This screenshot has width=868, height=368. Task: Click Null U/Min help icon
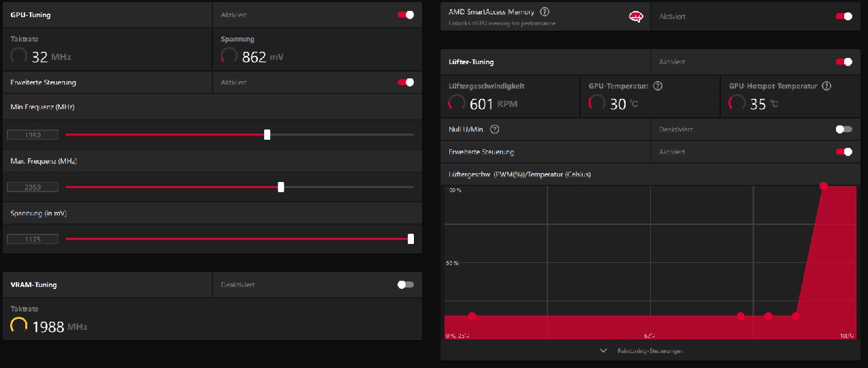(x=495, y=129)
